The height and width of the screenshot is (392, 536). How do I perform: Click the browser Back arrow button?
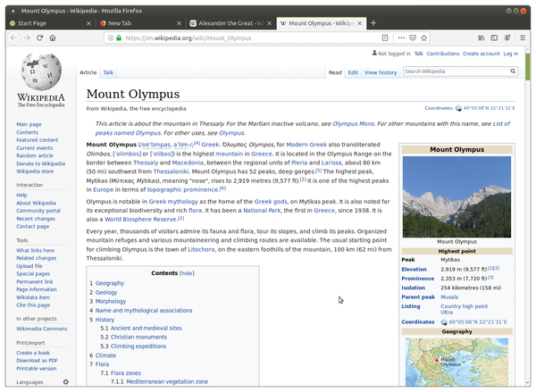(13, 38)
